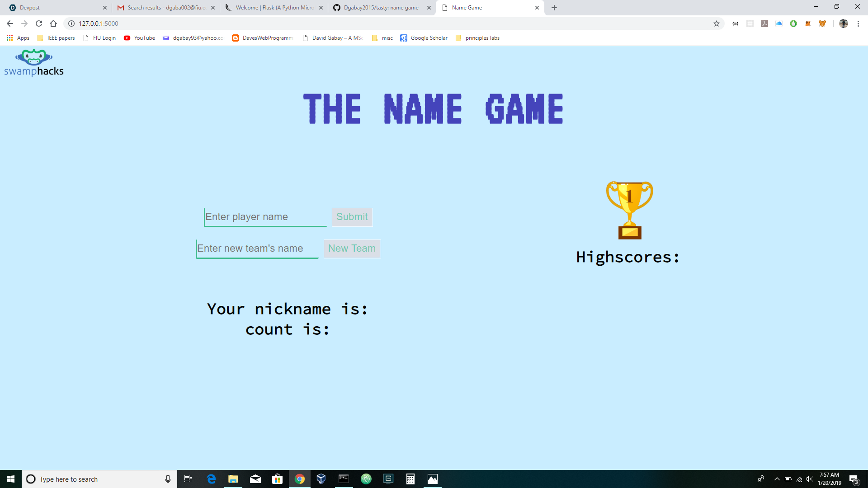The image size is (868, 488).
Task: Open the MetaMask fox extension
Action: tap(808, 23)
